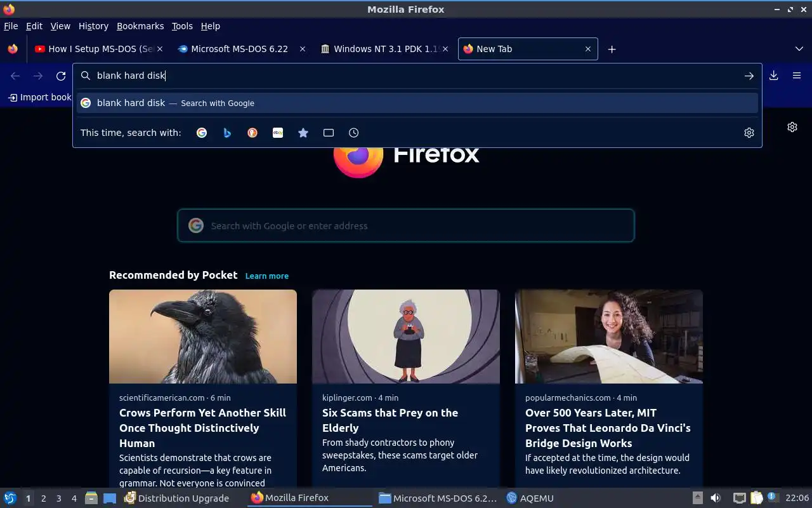Reload the current page
Viewport: 812px width, 508px height.
(x=61, y=76)
